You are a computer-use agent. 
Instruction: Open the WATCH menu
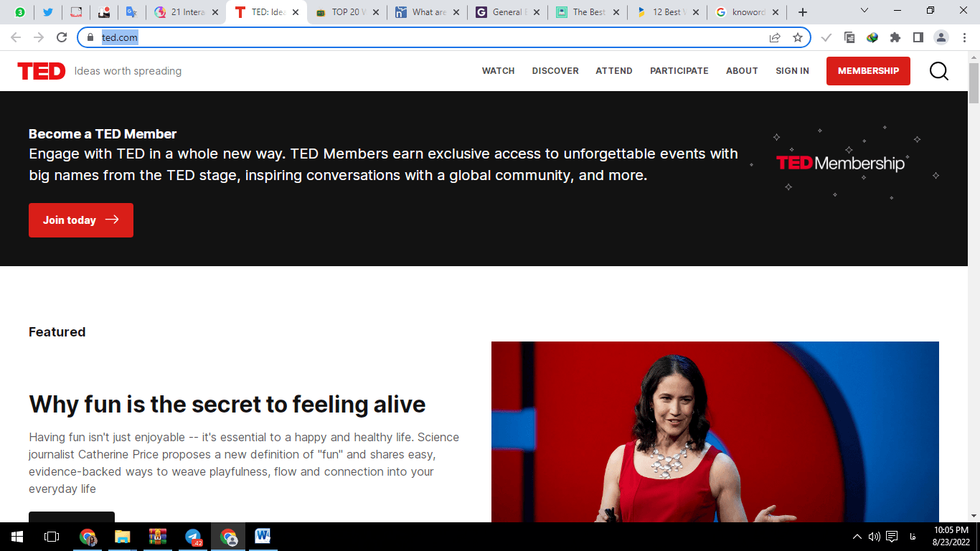pyautogui.click(x=498, y=71)
